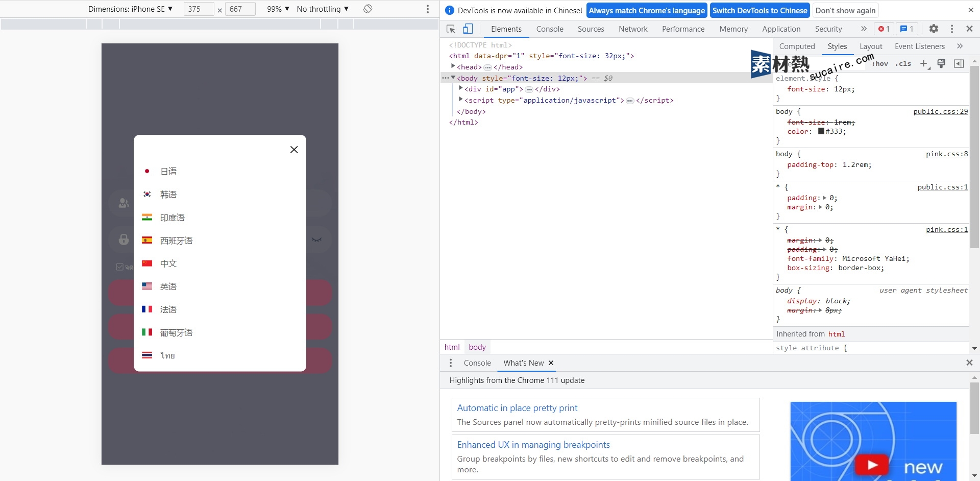Expand the div id=app node
Image resolution: width=980 pixels, height=481 pixels.
[460, 88]
